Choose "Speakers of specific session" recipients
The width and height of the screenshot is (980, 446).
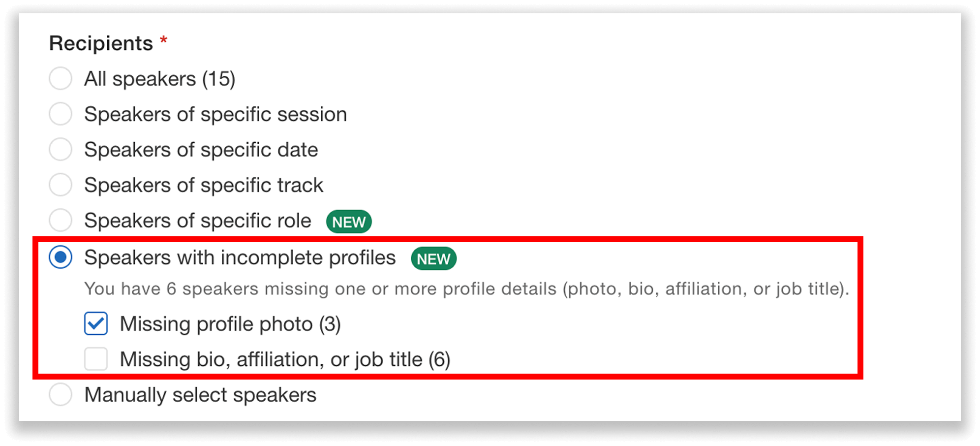pos(60,114)
